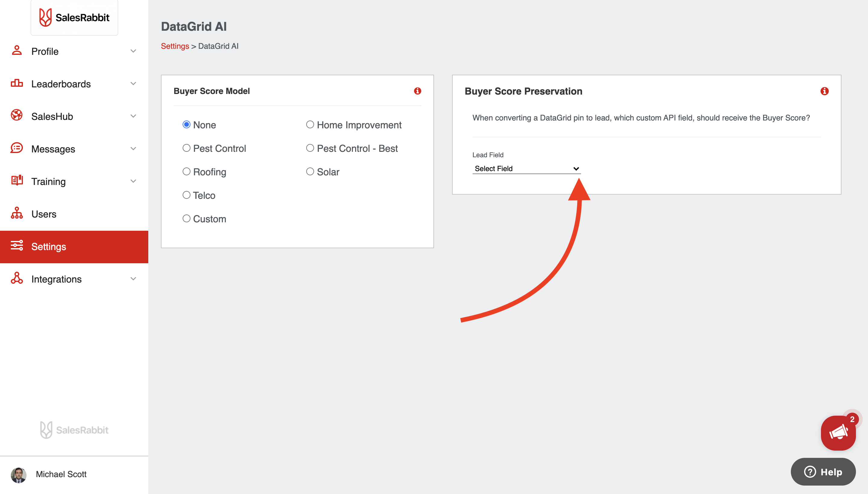Screen dimensions: 868x494
Task: Open the Settings sidebar item
Action: point(74,247)
